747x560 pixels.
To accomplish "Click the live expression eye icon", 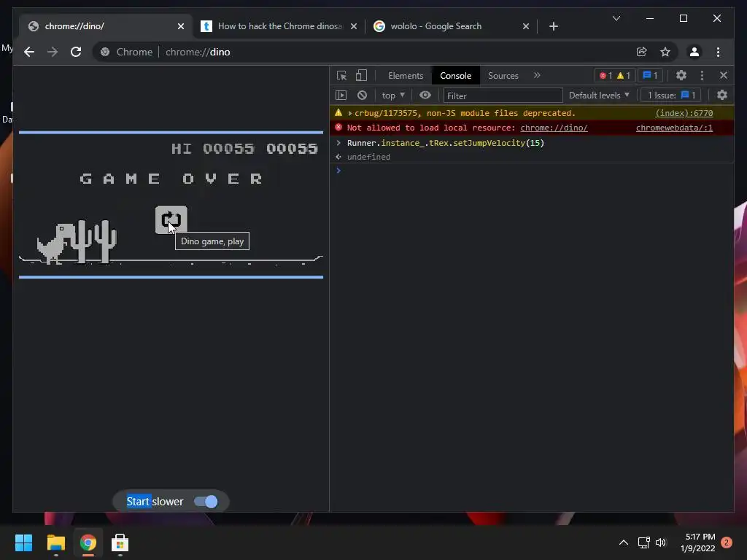I will 425,96.
